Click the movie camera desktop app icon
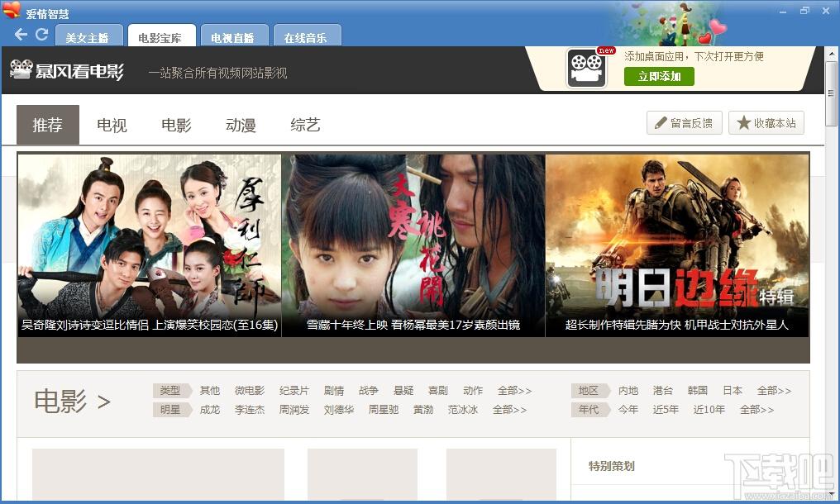840x504 pixels. click(x=587, y=69)
